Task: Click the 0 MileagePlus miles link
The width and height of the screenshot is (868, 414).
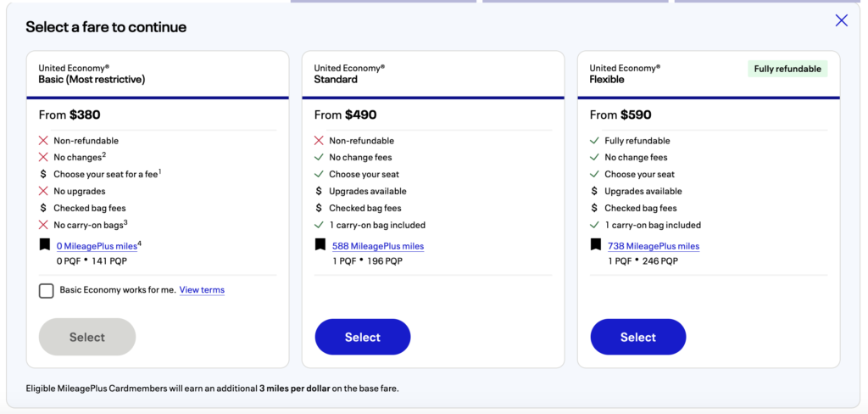Action: [97, 246]
